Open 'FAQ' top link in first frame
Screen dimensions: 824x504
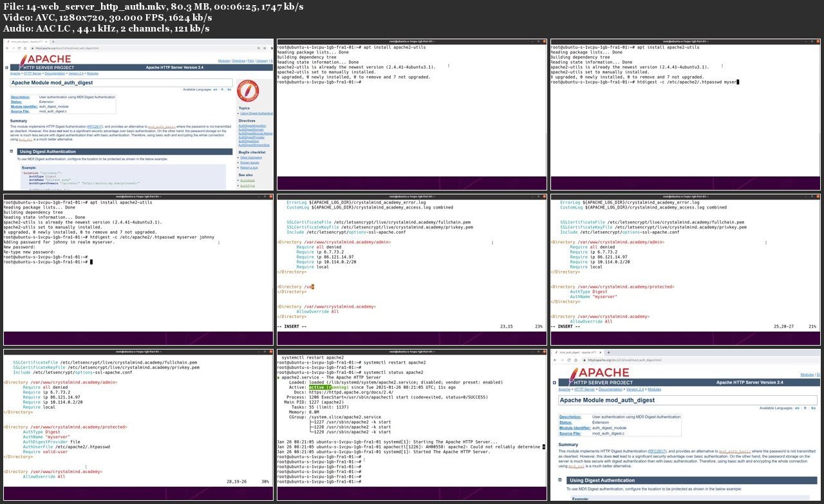[250, 61]
